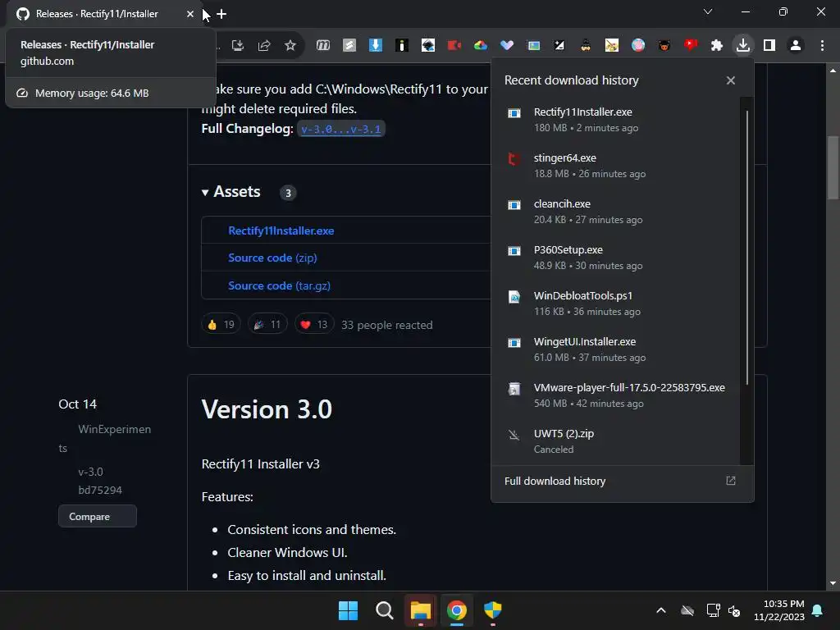840x630 pixels.
Task: Click the Downloads toolbar icon
Action: pyautogui.click(x=743, y=46)
